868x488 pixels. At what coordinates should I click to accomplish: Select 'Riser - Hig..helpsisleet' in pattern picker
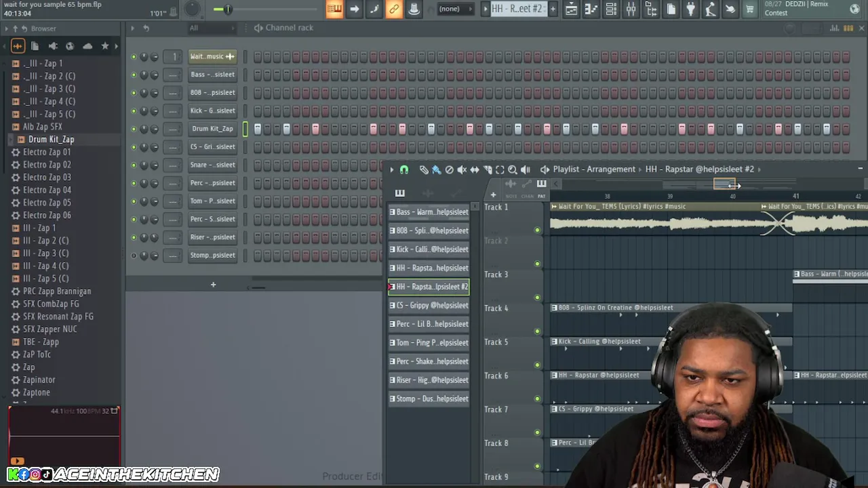pyautogui.click(x=429, y=380)
